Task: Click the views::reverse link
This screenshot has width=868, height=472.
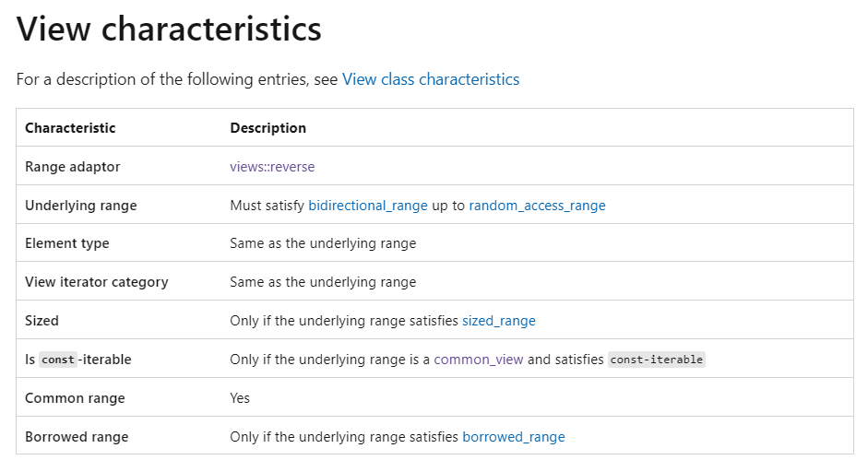Action: (272, 167)
